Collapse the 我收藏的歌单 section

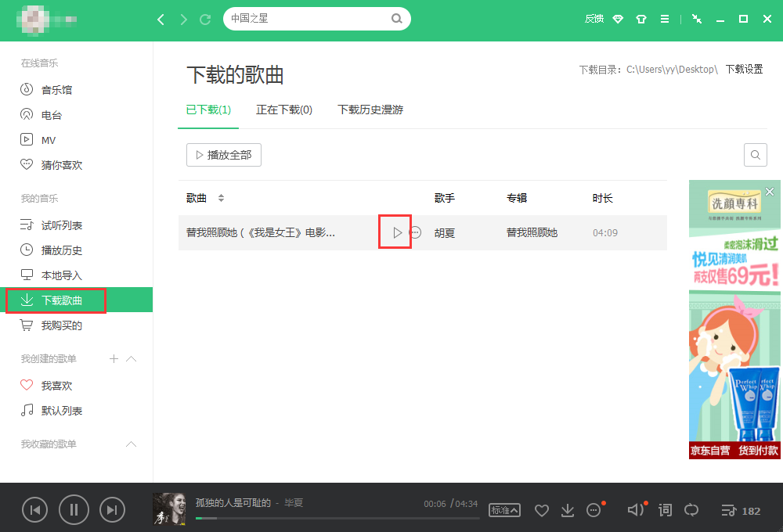tap(132, 444)
